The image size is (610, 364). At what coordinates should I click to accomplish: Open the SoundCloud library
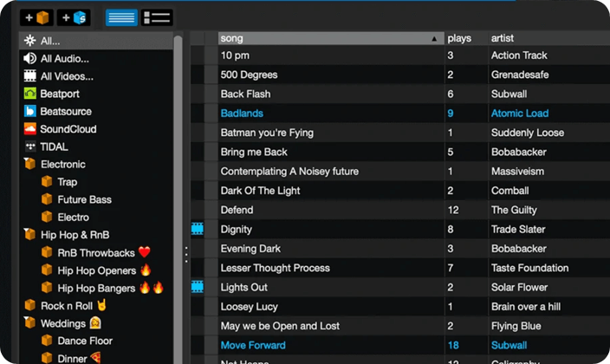68,129
